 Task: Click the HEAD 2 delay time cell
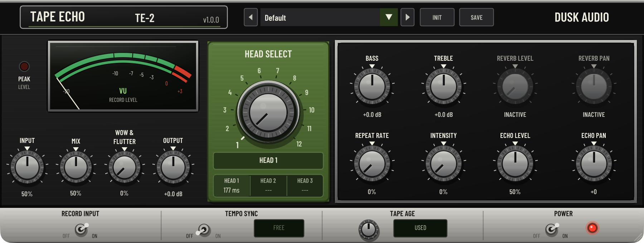(x=268, y=185)
